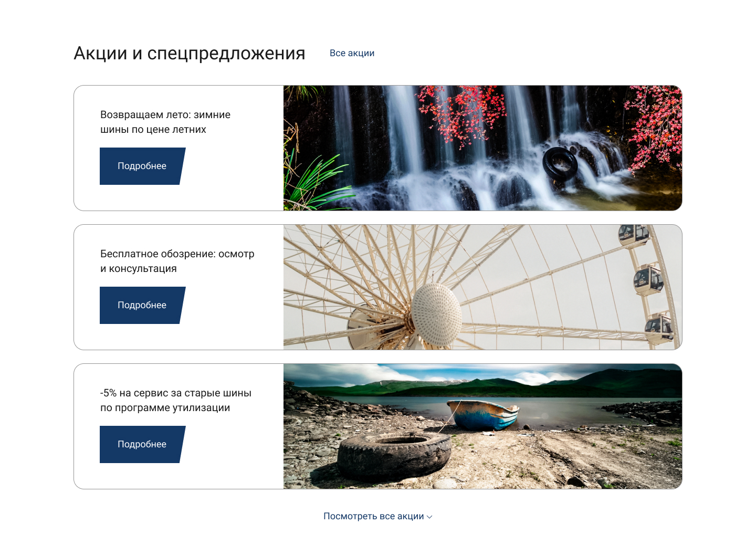Viewport: 756px width, 545px height.
Task: Click the top Ferris wheel cabin
Action: (634, 235)
